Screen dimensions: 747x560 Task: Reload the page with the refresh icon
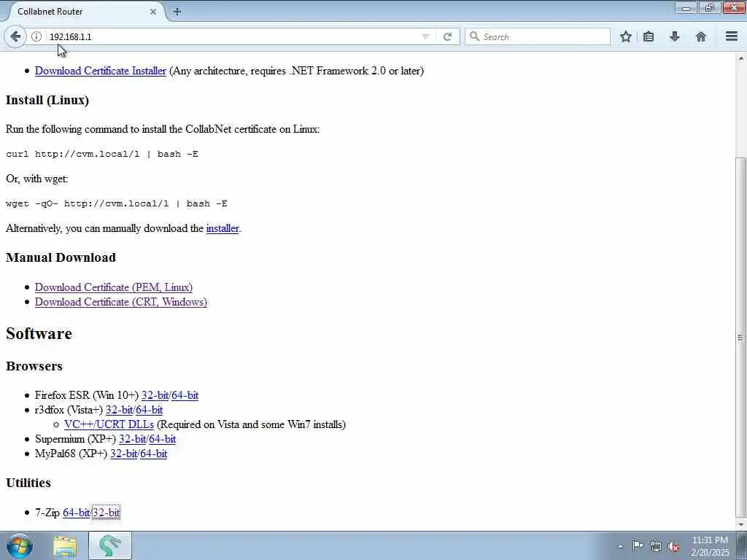(x=447, y=36)
